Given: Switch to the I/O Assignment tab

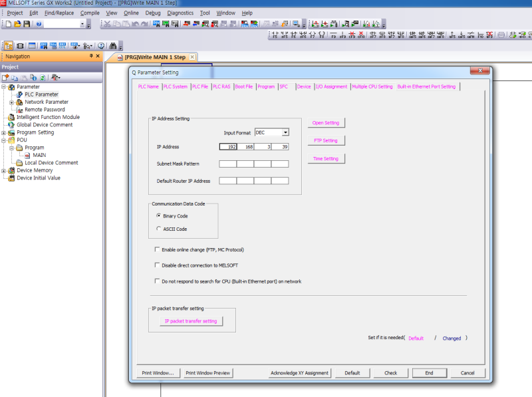Looking at the screenshot, I should [331, 86].
